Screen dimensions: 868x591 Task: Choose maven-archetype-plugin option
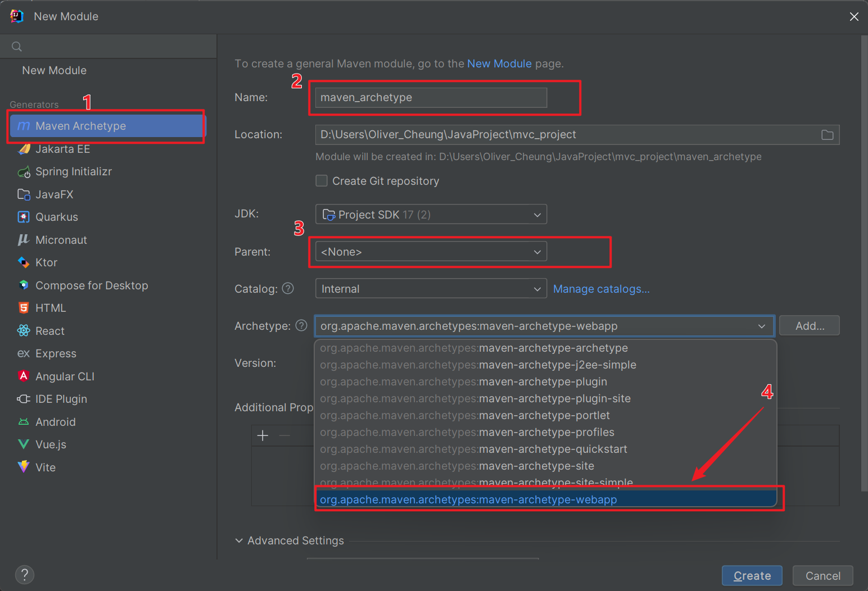pos(545,381)
